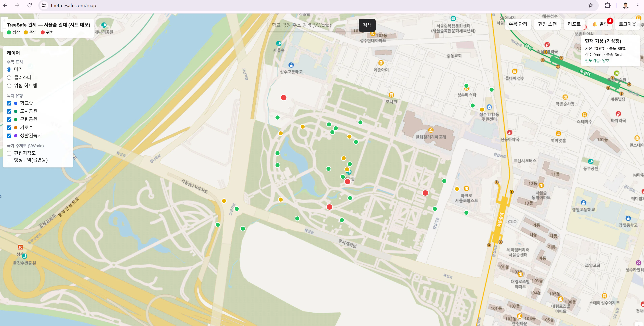644x326 pixels.
Task: Click the 한화갤러리아포레 building icon
Action: [430, 130]
